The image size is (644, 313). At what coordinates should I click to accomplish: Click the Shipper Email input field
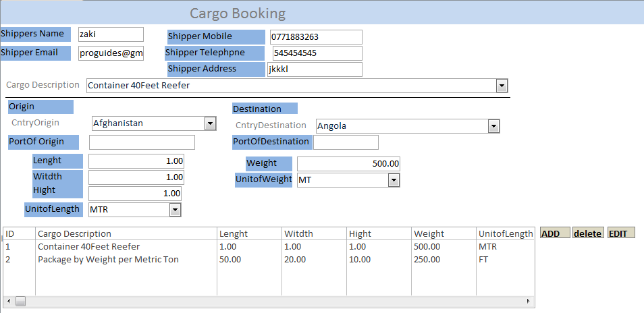(x=111, y=53)
